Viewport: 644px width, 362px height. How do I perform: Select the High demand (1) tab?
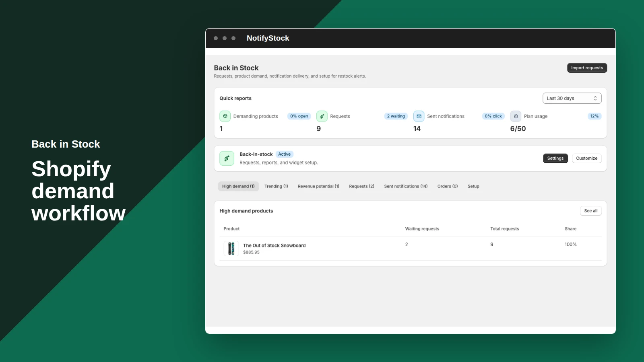click(238, 186)
